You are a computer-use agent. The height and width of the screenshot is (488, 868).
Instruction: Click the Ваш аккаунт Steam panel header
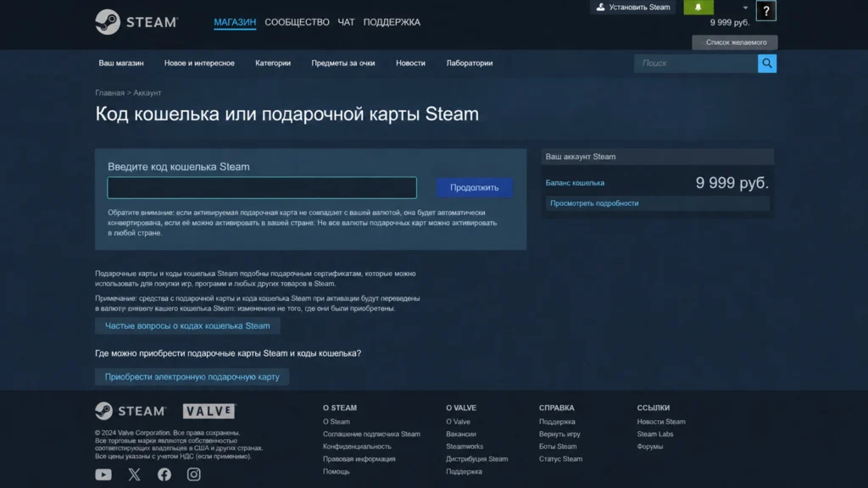pyautogui.click(x=657, y=157)
